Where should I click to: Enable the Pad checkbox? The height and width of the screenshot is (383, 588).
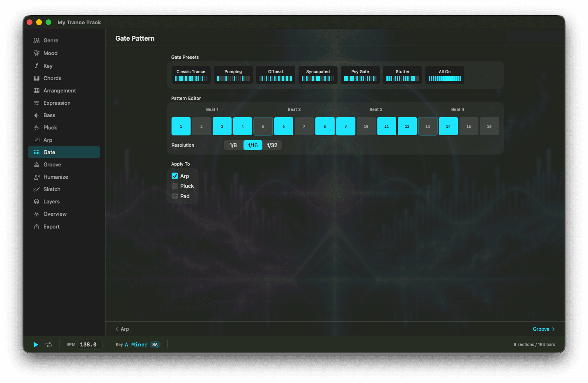tap(175, 196)
